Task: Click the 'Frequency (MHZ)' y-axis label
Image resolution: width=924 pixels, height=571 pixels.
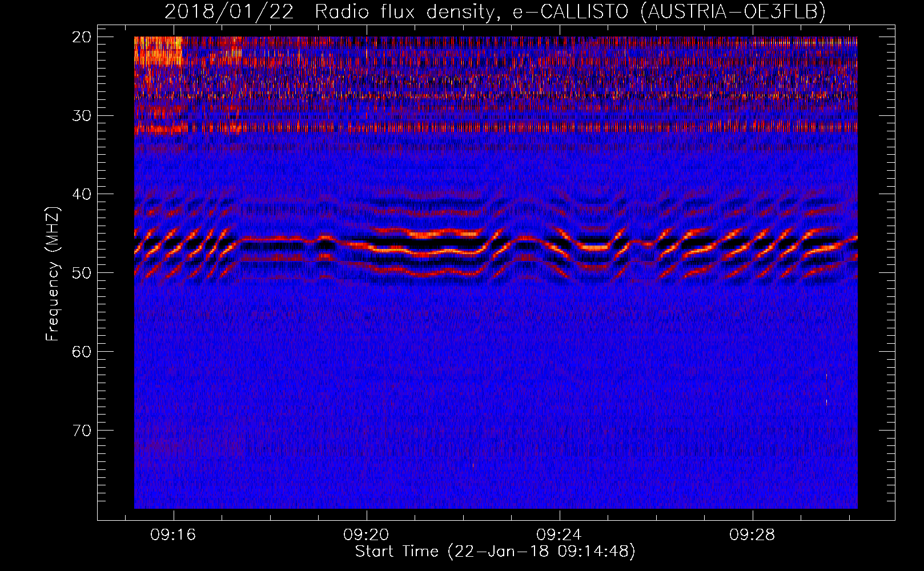Action: click(52, 274)
